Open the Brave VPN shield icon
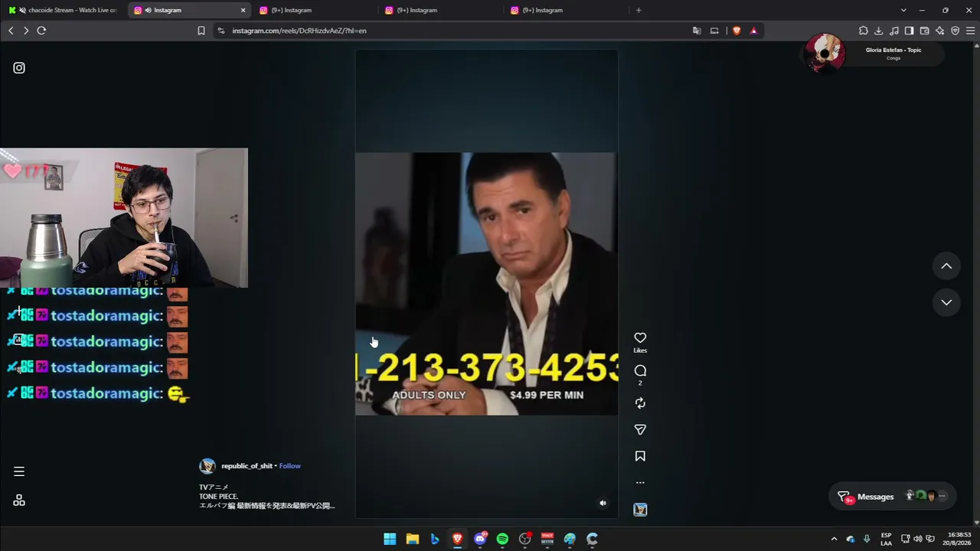 pos(955,31)
